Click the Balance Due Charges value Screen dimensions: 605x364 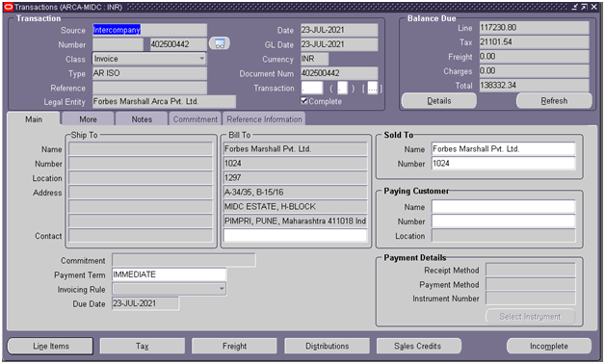pos(534,71)
